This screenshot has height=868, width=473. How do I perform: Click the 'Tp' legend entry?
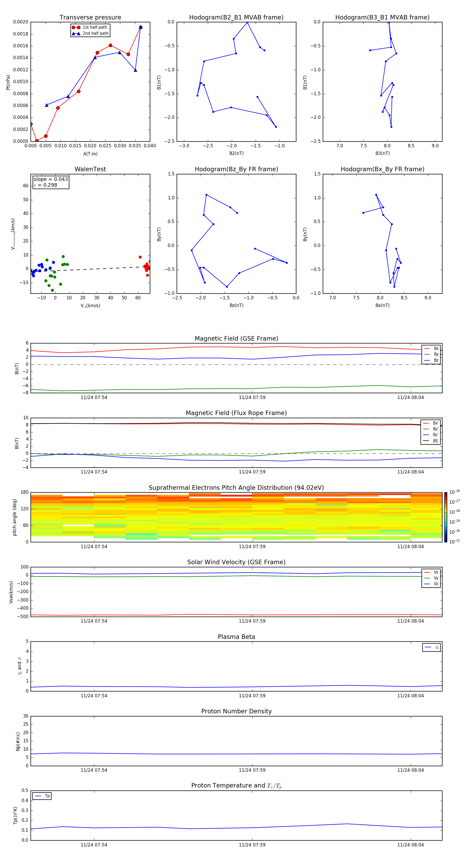coord(42,796)
